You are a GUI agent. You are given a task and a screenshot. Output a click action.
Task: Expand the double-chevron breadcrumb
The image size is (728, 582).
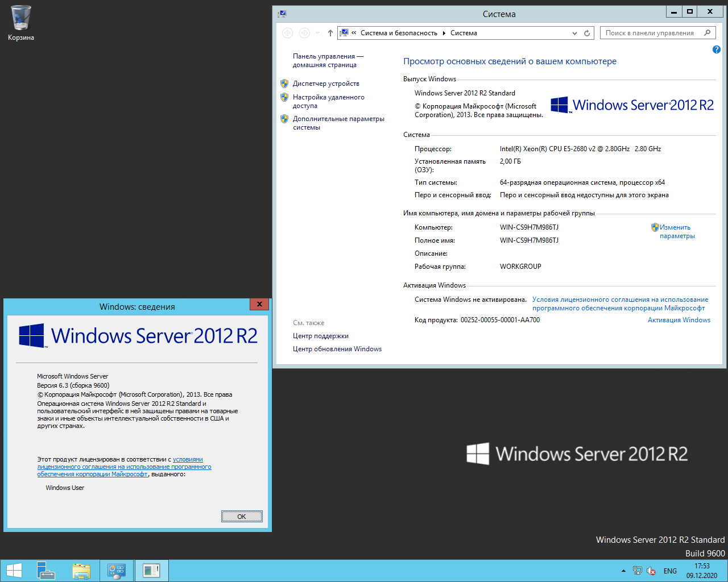(x=354, y=33)
